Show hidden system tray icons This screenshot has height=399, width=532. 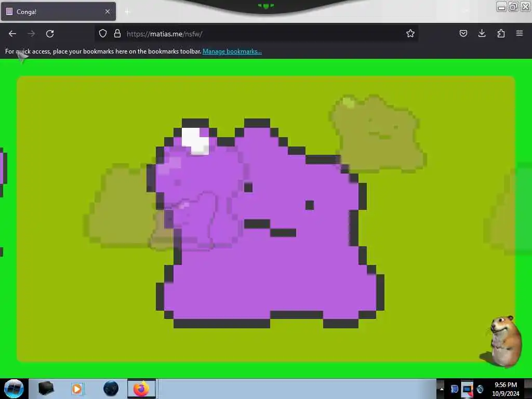click(x=442, y=389)
